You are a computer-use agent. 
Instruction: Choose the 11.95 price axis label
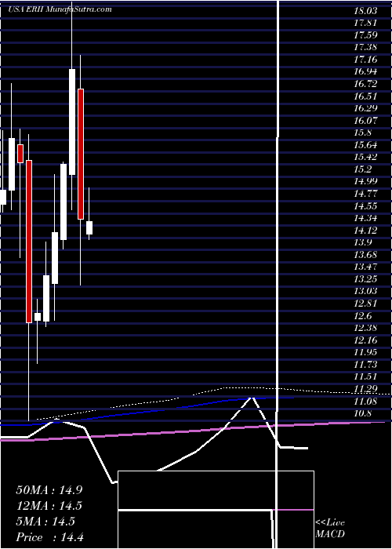366,352
